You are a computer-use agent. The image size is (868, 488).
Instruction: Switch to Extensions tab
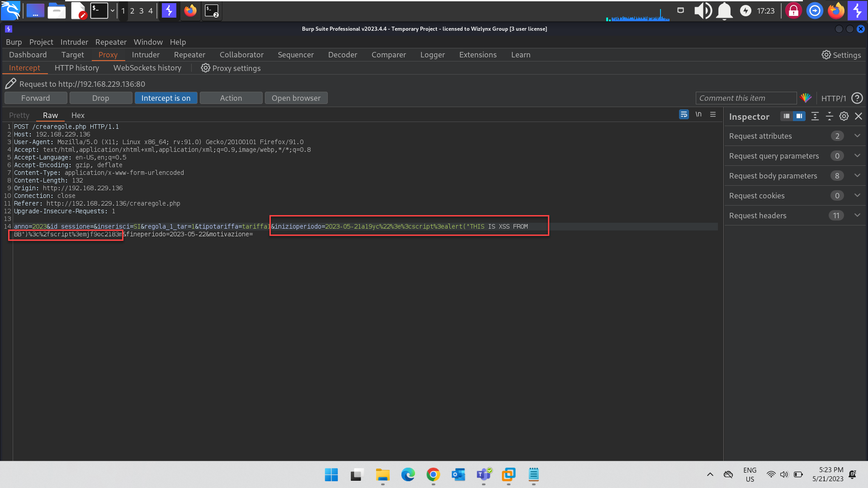click(477, 55)
